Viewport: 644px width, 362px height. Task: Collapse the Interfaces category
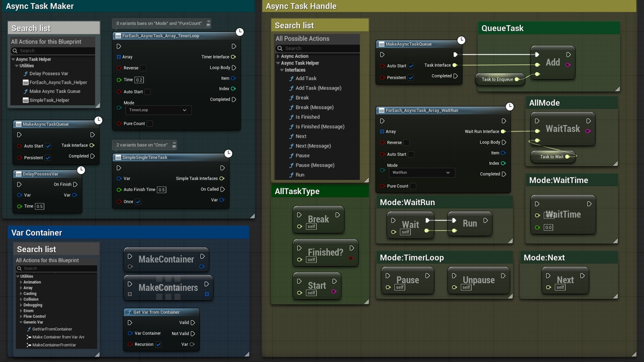[x=282, y=70]
